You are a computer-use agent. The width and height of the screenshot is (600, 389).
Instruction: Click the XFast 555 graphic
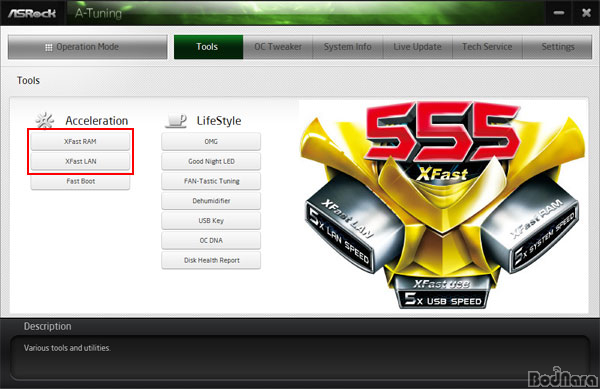tap(443, 205)
